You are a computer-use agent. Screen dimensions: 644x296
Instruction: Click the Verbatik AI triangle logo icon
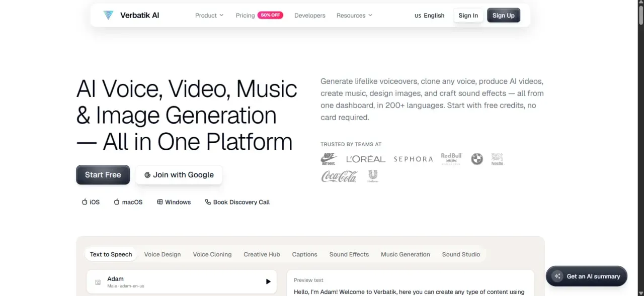tap(108, 15)
